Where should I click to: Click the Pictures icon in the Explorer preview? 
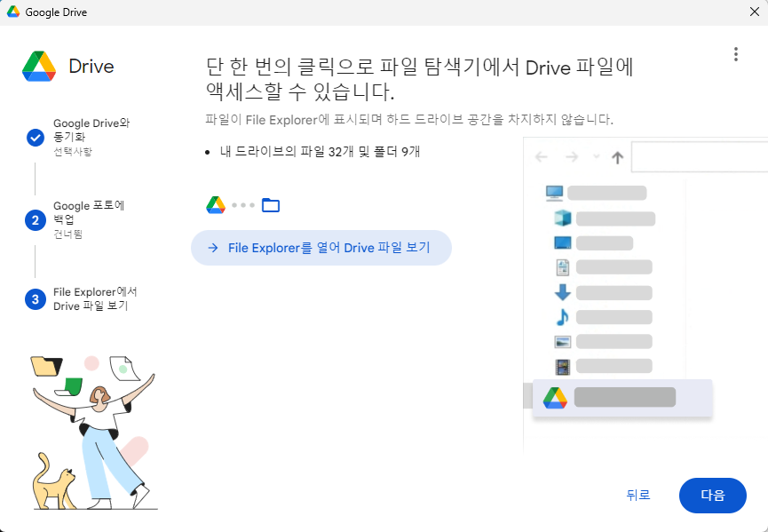(x=561, y=340)
